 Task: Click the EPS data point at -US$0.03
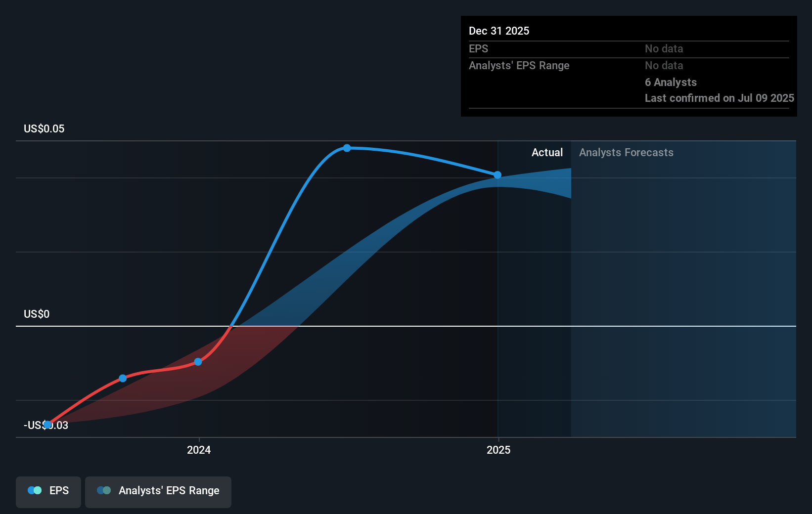tap(47, 425)
